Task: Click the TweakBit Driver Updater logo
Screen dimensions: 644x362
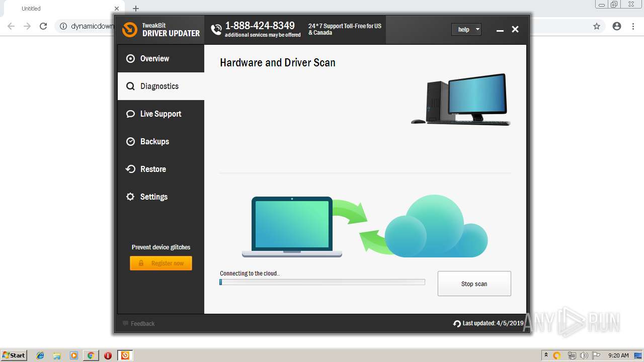Action: (161, 30)
